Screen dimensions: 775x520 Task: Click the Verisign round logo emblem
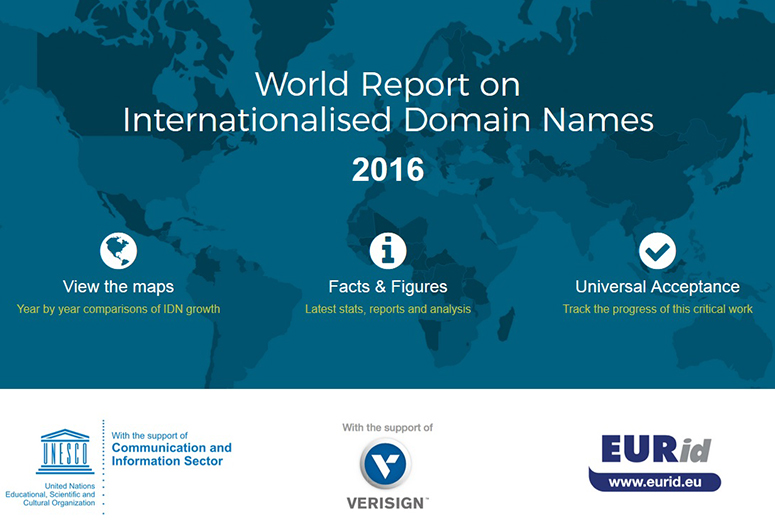pos(387,465)
